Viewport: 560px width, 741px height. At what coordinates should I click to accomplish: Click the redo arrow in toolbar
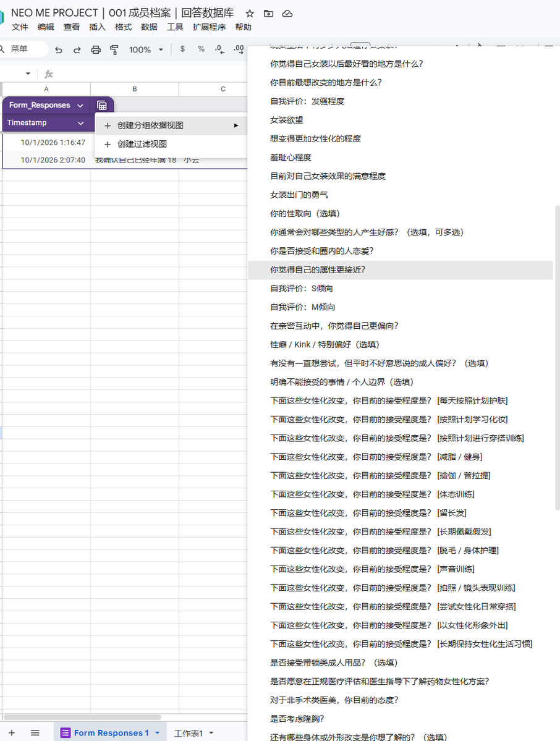tap(77, 49)
